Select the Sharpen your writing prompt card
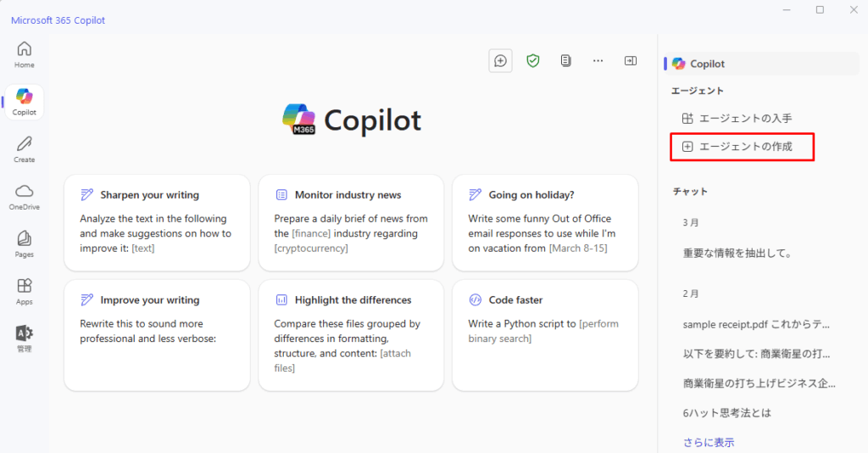The height and width of the screenshot is (453, 868). [157, 222]
